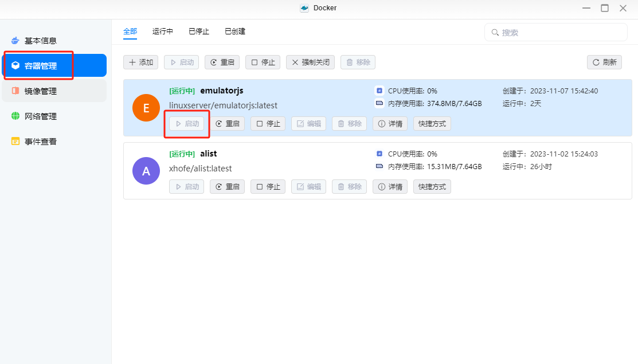Click 创建于: 2023-11-02 15:24:03 text

pos(550,154)
